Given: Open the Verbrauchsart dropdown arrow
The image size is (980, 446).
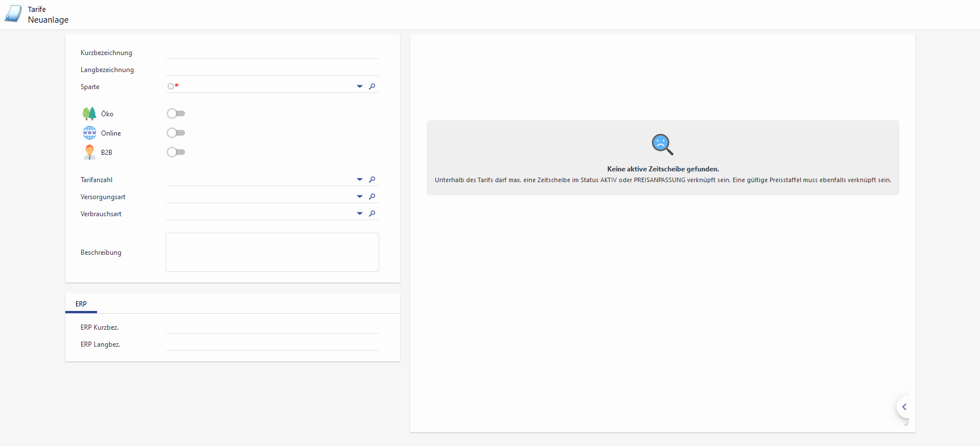Looking at the screenshot, I should pyautogui.click(x=359, y=214).
